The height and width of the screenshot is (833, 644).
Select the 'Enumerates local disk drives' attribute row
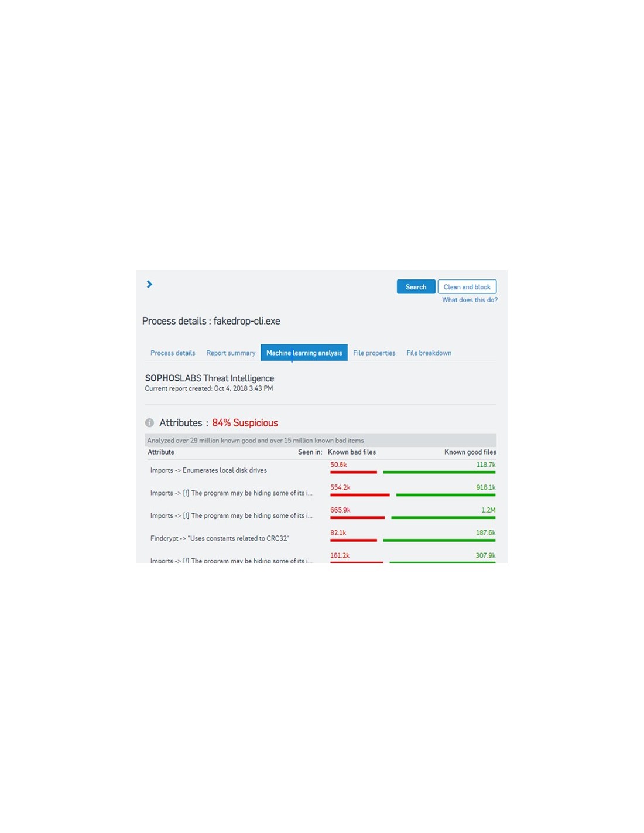(208, 470)
